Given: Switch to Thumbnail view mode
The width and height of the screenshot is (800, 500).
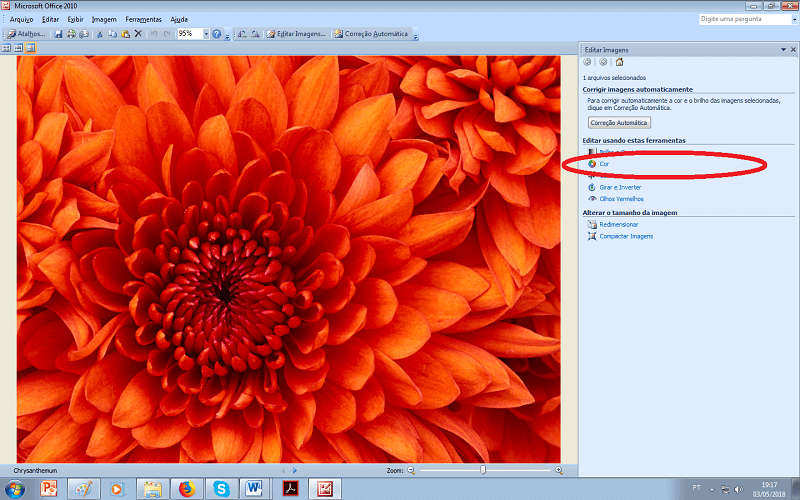Looking at the screenshot, I should click(7, 48).
